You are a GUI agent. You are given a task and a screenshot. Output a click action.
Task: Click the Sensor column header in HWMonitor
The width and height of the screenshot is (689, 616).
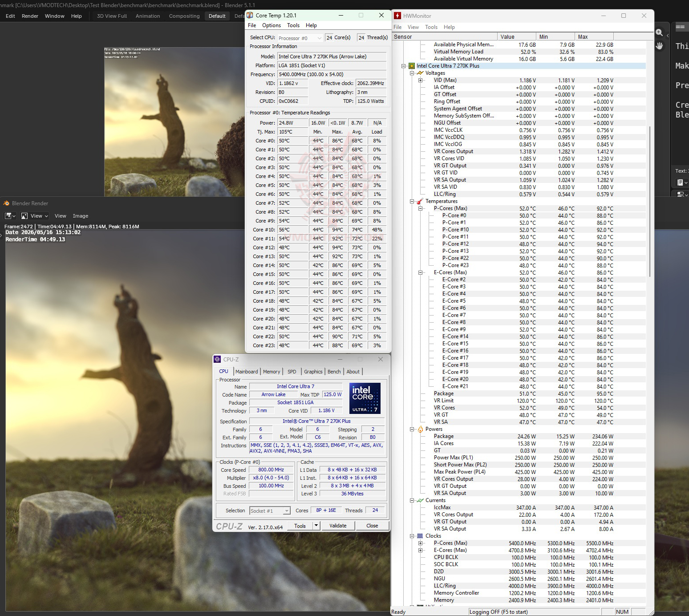[x=444, y=37]
